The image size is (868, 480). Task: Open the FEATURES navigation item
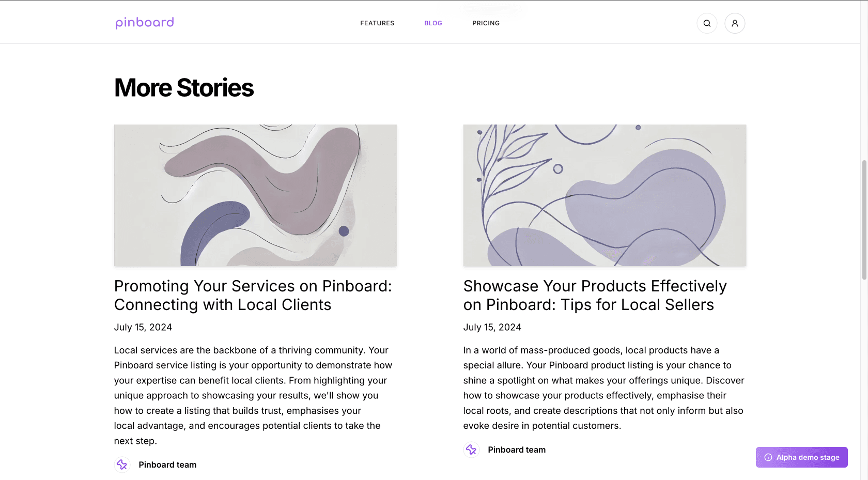coord(377,23)
